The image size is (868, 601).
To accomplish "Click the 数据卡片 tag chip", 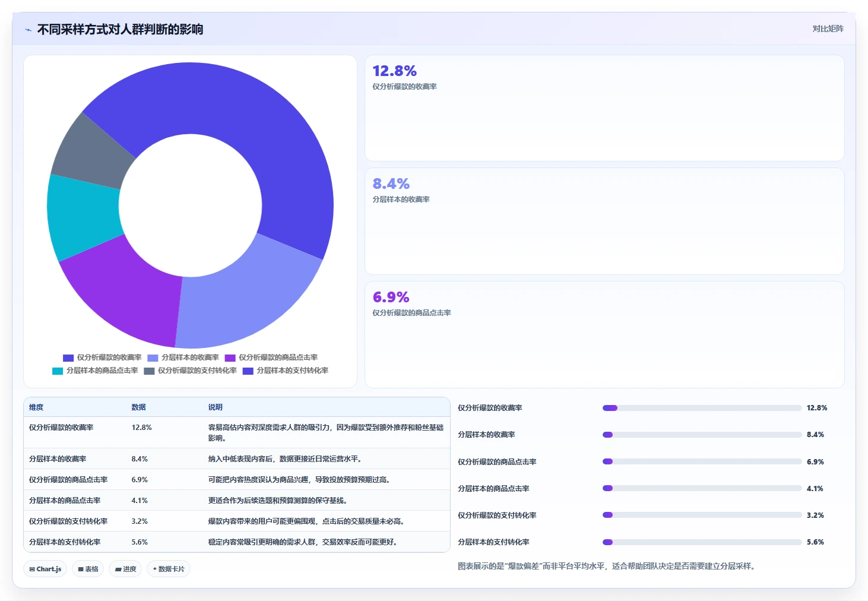I will (169, 569).
